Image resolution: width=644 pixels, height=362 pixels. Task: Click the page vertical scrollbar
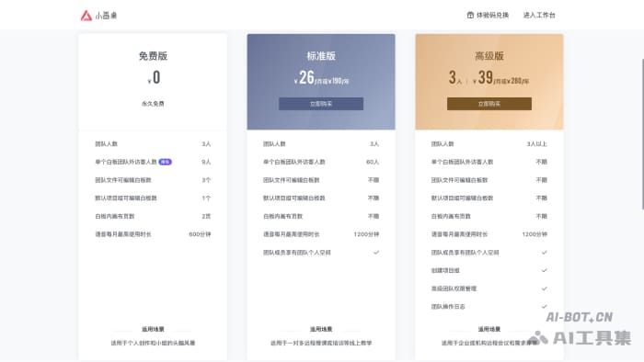[x=642, y=134]
